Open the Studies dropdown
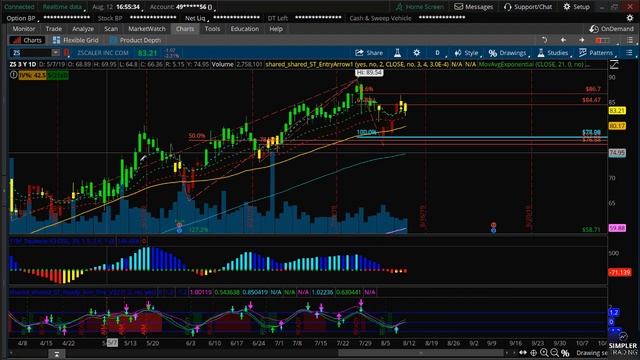 [553, 53]
